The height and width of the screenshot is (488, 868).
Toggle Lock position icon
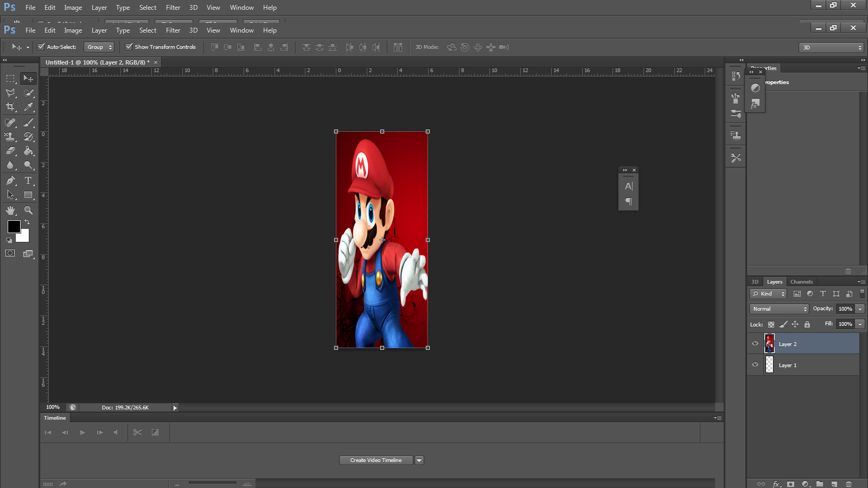coord(795,324)
